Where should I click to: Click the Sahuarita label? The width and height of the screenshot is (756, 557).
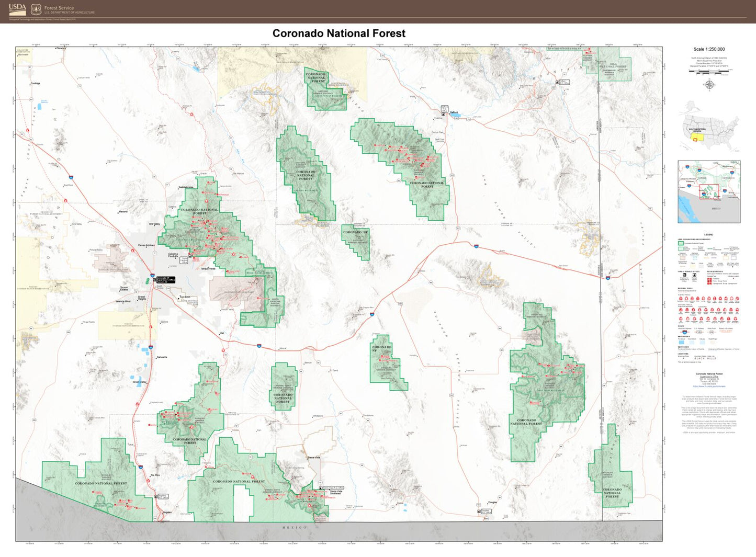[x=162, y=357]
